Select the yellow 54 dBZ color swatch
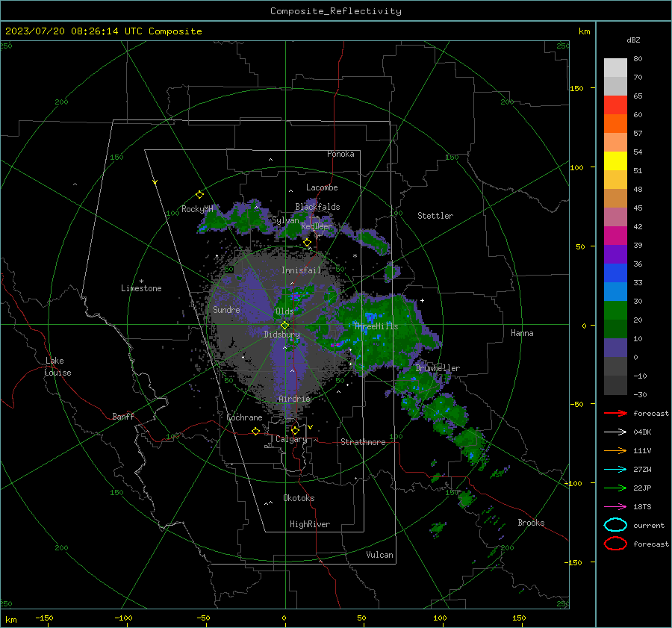Viewport: 672px width, 628px height. coord(615,161)
